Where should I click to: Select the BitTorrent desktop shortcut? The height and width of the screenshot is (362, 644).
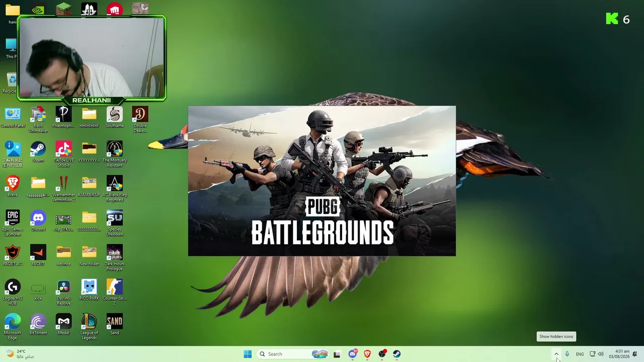[38, 324]
